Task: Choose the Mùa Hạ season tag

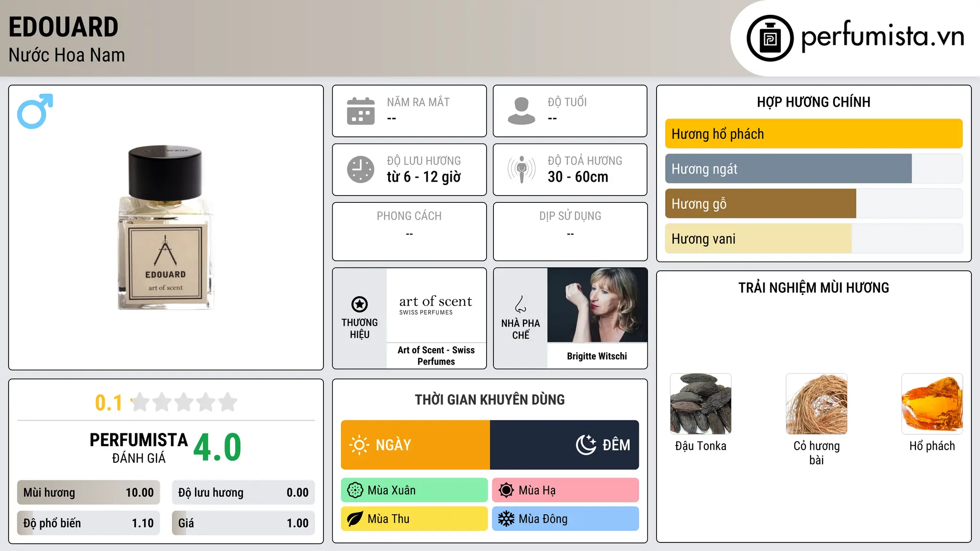Action: pos(566,490)
